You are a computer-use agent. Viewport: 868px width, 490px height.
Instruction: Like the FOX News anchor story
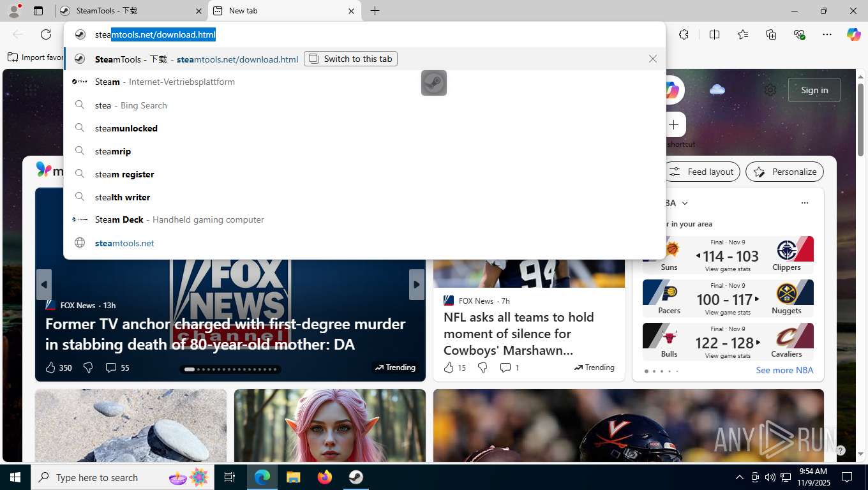tap(51, 367)
